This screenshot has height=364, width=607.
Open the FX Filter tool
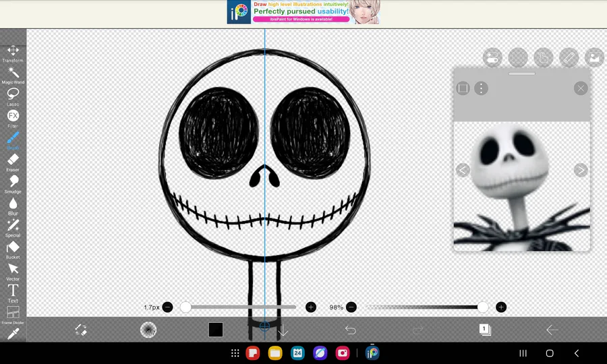click(x=13, y=119)
